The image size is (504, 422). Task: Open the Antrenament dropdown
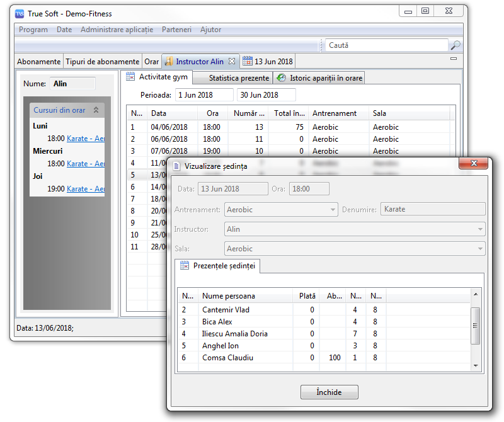333,210
